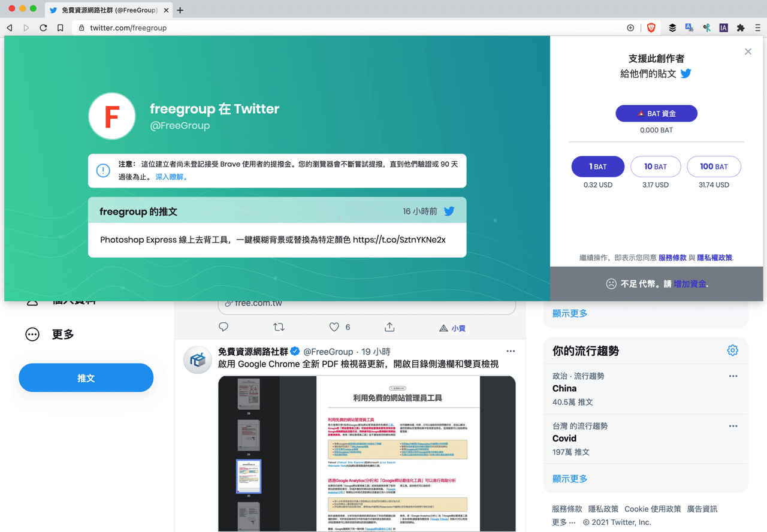Click the 推文 compose button
The image size is (767, 532).
click(x=86, y=378)
